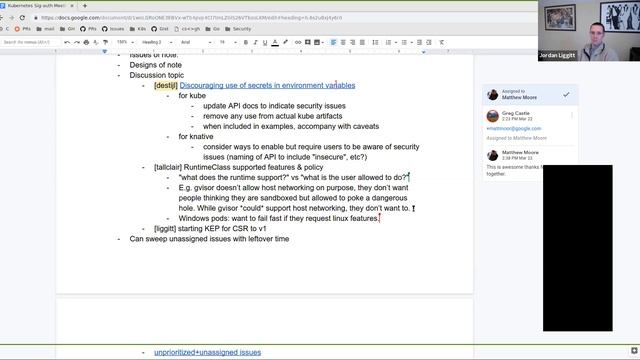
Task: Open the Gist bookmark
Action: tap(160, 29)
